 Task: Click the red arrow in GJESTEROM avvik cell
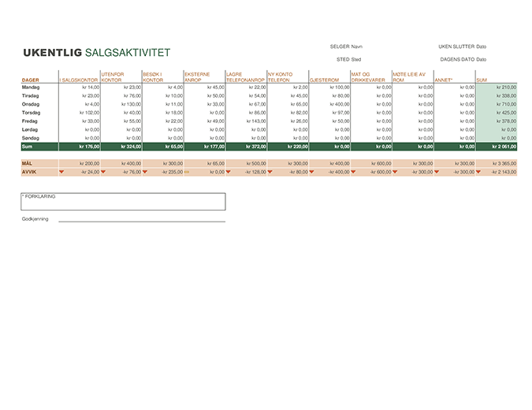point(311,172)
